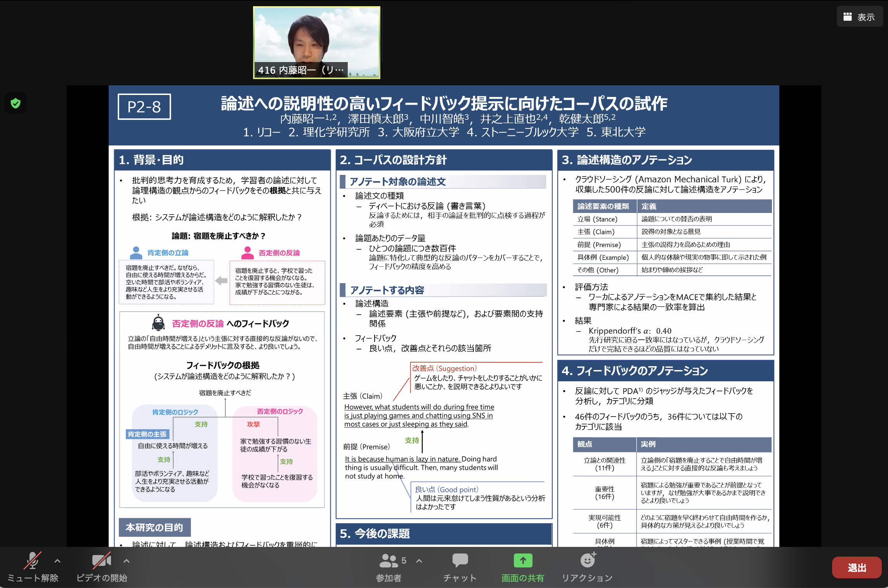The image size is (888, 588).
Task: Click the poster number P2-8 box
Action: coord(144,107)
